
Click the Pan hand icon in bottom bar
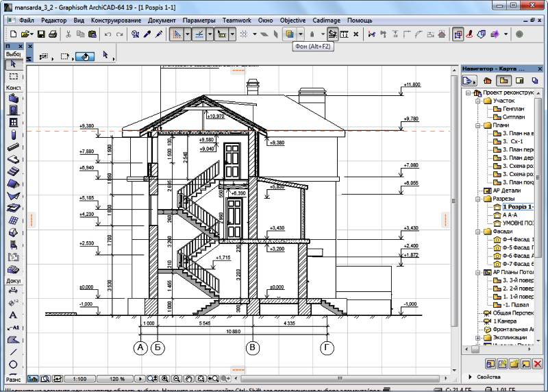click(189, 379)
